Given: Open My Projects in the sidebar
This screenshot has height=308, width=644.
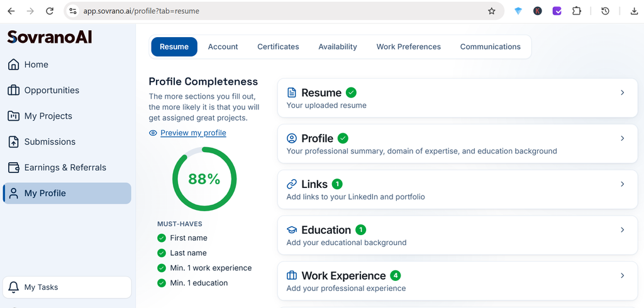Looking at the screenshot, I should pos(67,116).
